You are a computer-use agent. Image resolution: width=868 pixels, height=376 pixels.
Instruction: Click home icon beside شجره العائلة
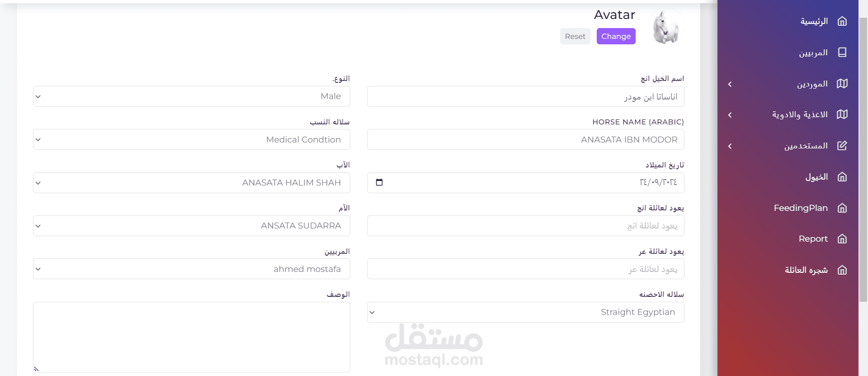point(842,270)
